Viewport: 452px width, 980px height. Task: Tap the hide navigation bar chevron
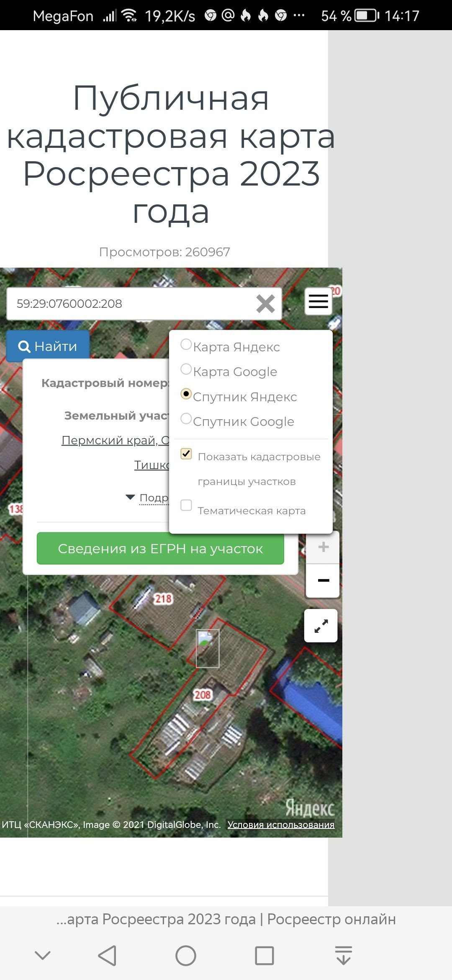(43, 955)
